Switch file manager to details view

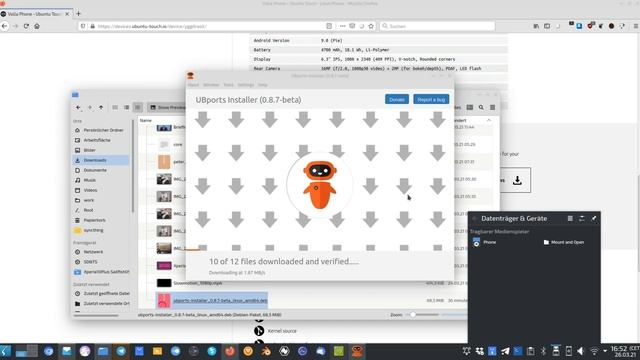tap(138, 107)
